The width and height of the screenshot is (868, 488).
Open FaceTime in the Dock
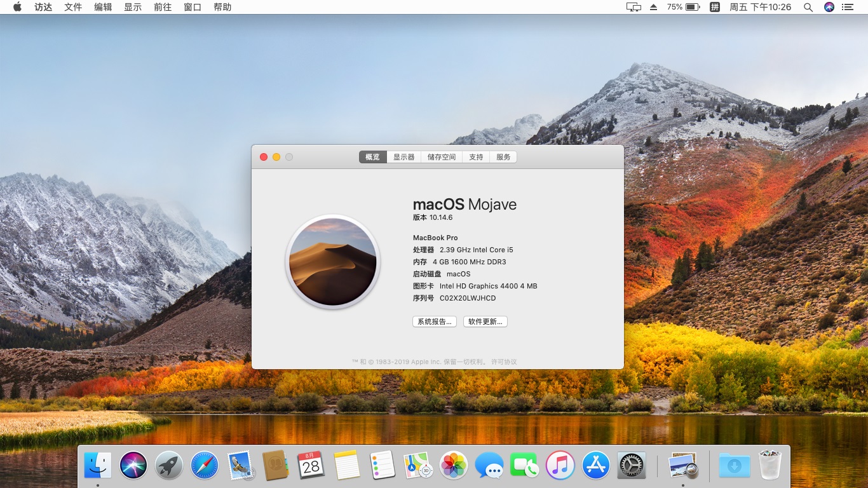pos(525,466)
